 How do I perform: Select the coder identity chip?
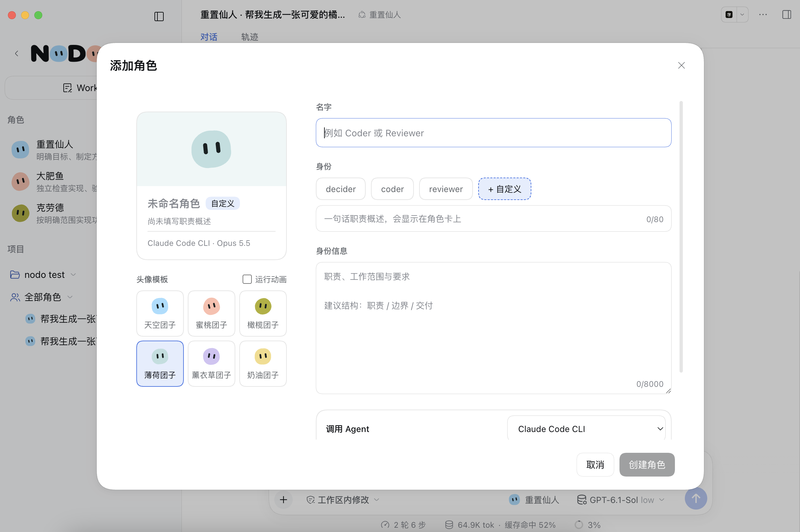[392, 189]
